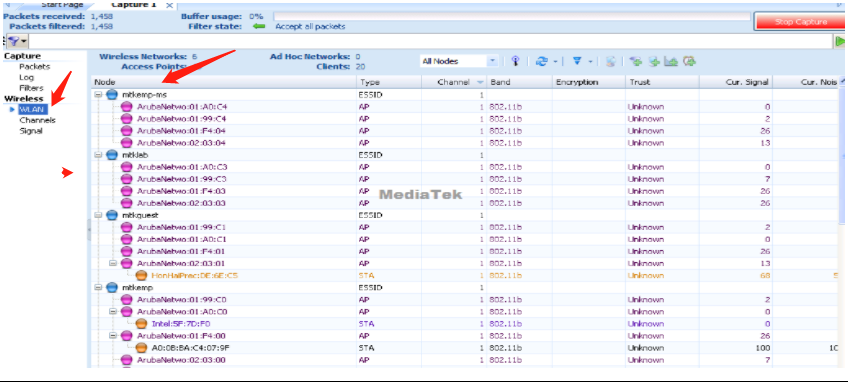
Task: Sort by the Channel column header
Action: 454,82
